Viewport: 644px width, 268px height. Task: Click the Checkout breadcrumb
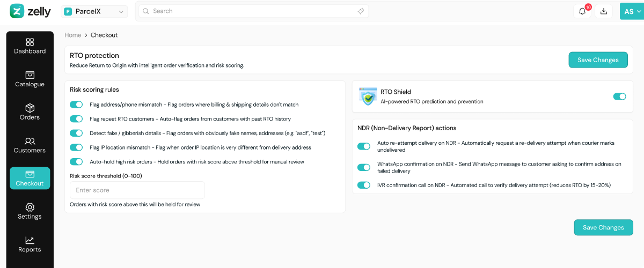(104, 35)
